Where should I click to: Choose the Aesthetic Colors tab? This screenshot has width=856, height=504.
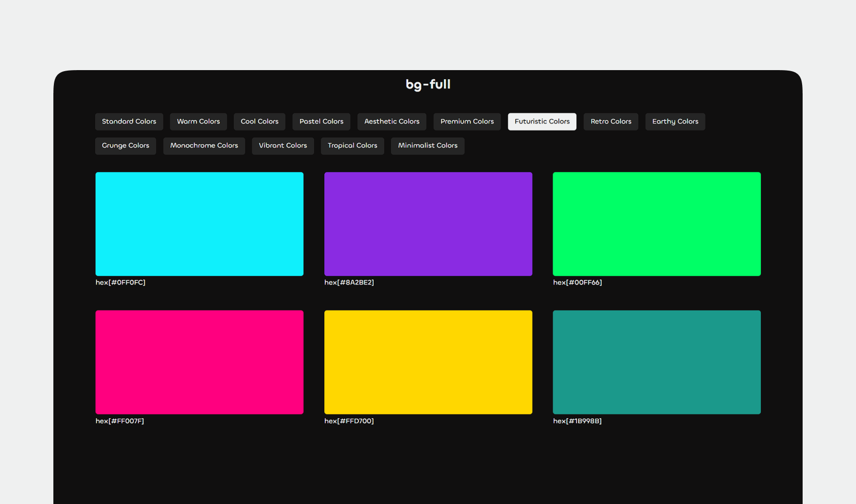[x=392, y=121]
